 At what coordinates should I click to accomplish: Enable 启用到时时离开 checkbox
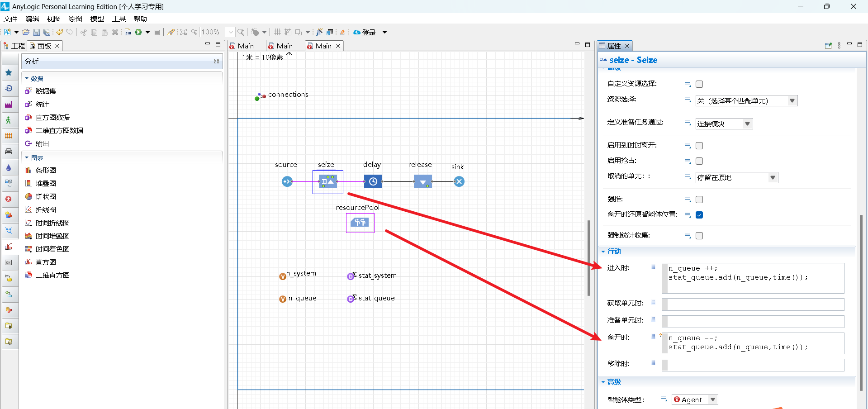point(699,146)
